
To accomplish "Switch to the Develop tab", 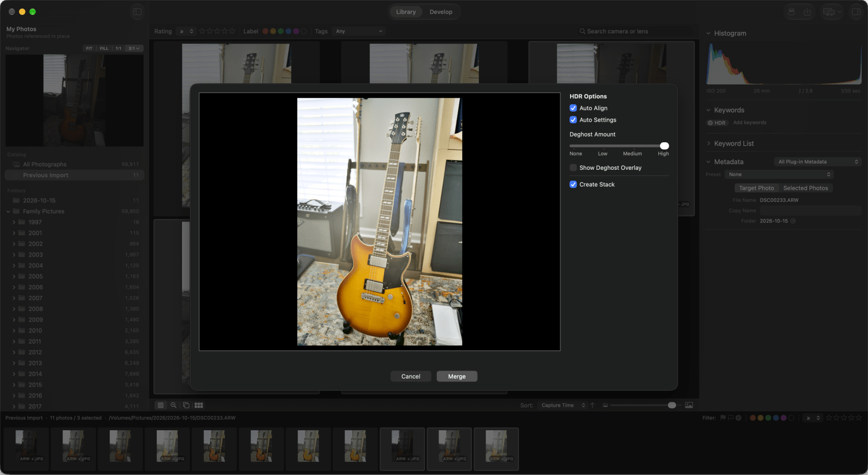I will [441, 11].
